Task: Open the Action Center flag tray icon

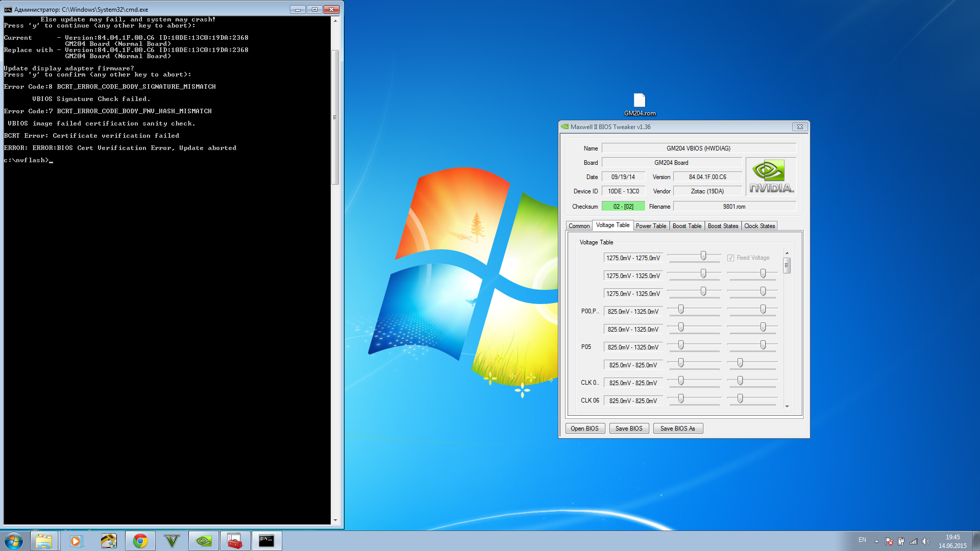Action: pyautogui.click(x=889, y=541)
